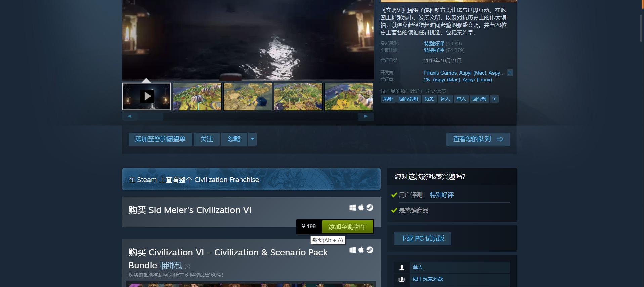
Task: Click Windows icon on the Bundle row
Action: click(x=352, y=250)
